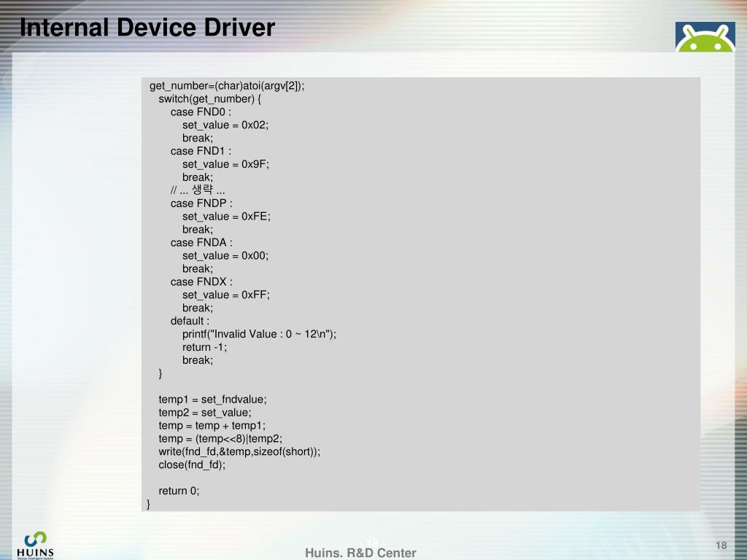Viewport: 747px width, 560px height.
Task: Click the slide page number 18 at bottom right
Action: [x=721, y=545]
